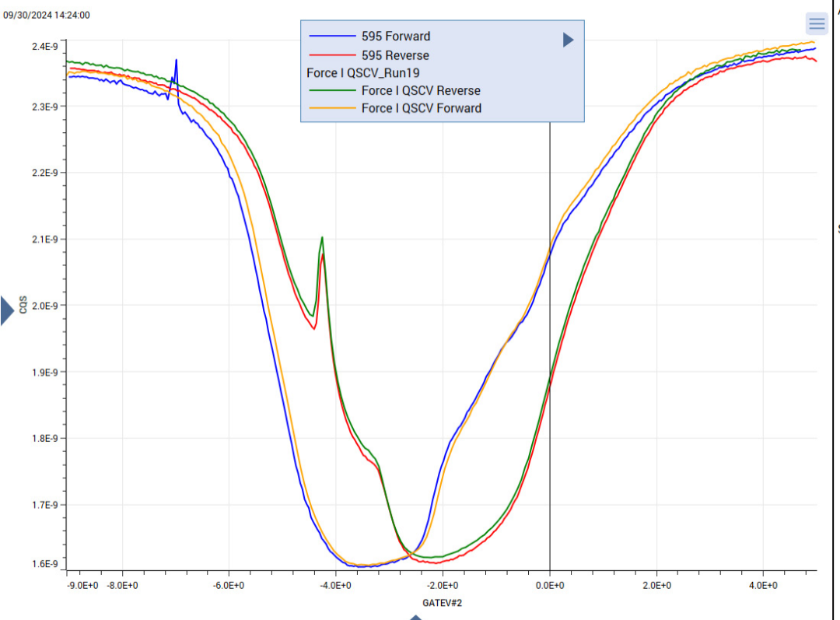Viewport: 840px width, 620px height.
Task: Open the hamburger graph menu icon
Action: (817, 23)
